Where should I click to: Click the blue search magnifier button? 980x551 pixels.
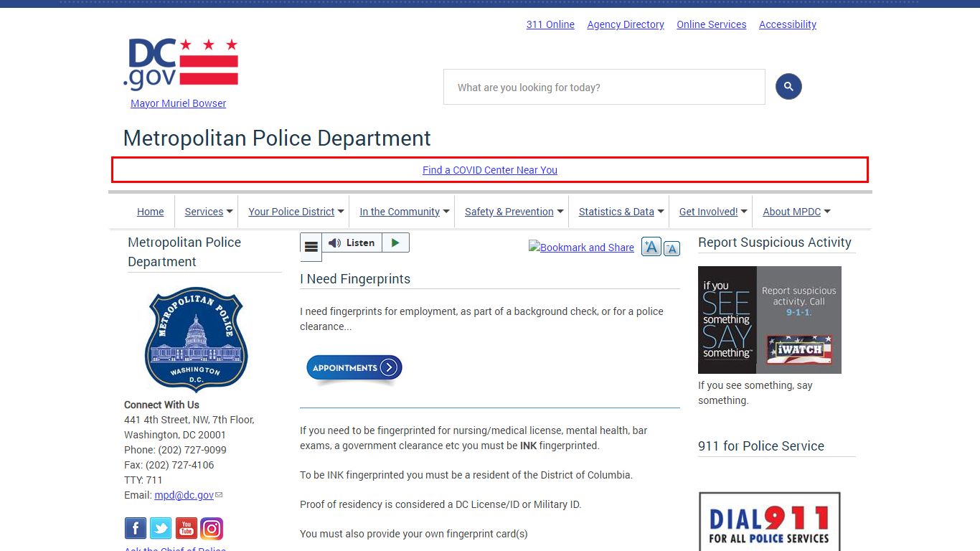point(788,87)
